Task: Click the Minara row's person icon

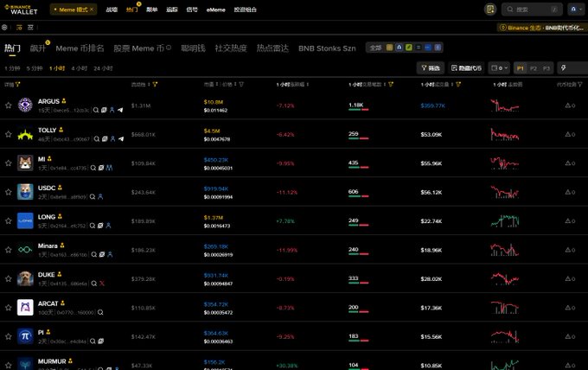Action: [110, 254]
